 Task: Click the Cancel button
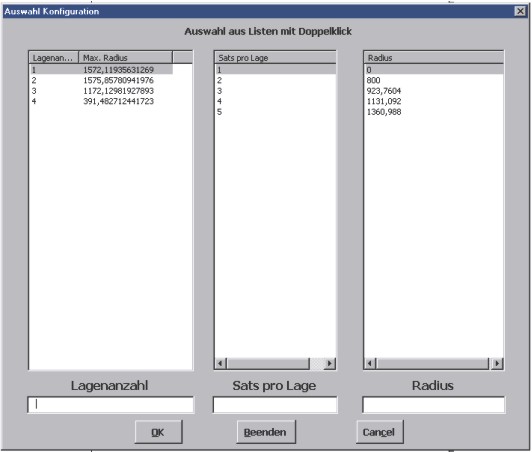click(380, 432)
